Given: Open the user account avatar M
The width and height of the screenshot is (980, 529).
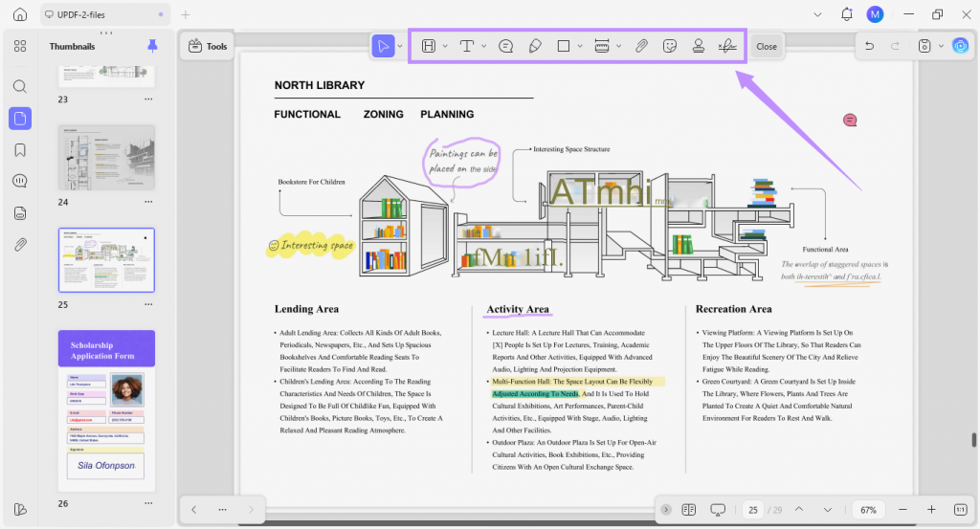Looking at the screenshot, I should point(875,14).
